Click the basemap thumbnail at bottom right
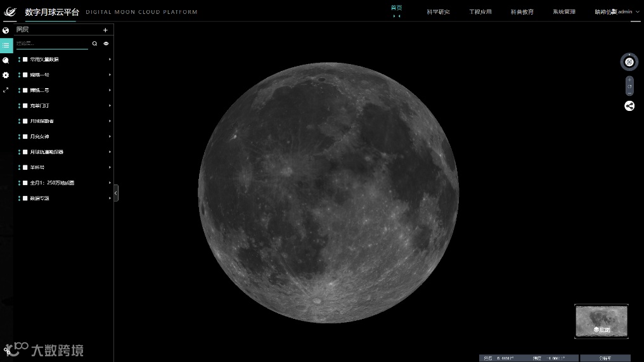Screen dimensions: 644x362 click(x=602, y=321)
